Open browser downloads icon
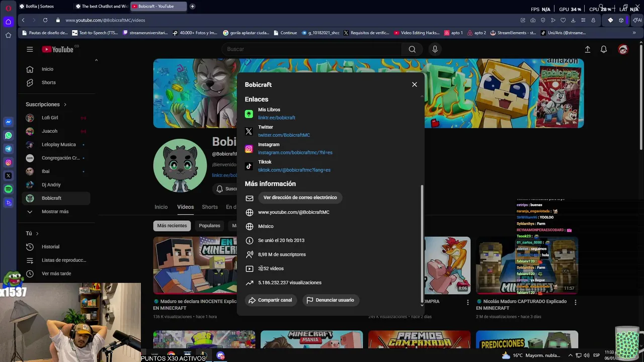The height and width of the screenshot is (362, 644). point(573,20)
